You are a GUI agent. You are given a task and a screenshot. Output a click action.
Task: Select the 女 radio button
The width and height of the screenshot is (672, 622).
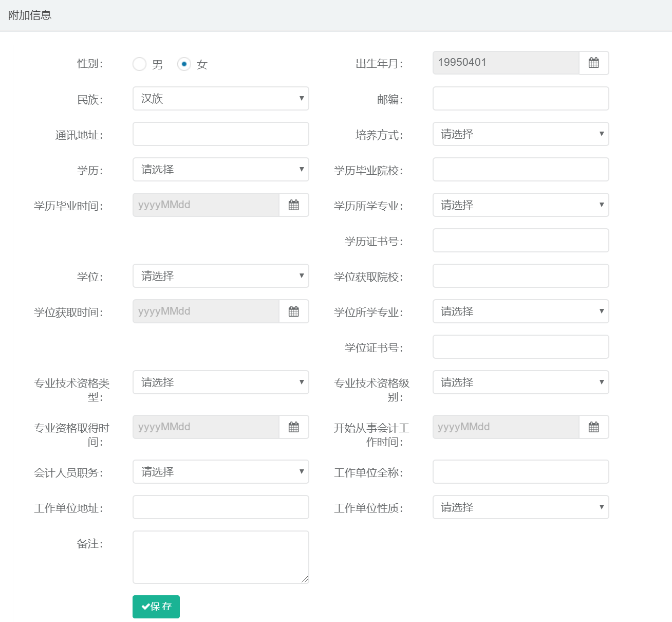[x=184, y=64]
